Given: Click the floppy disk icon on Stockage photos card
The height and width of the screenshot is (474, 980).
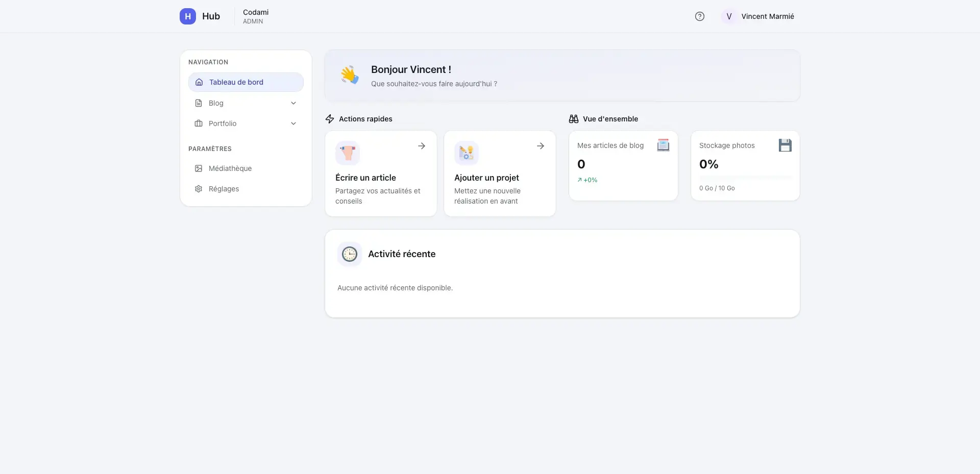Looking at the screenshot, I should pos(785,145).
